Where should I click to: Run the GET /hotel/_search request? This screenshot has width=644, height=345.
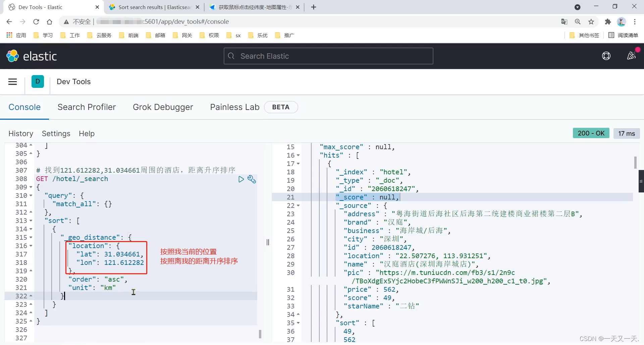tap(241, 179)
